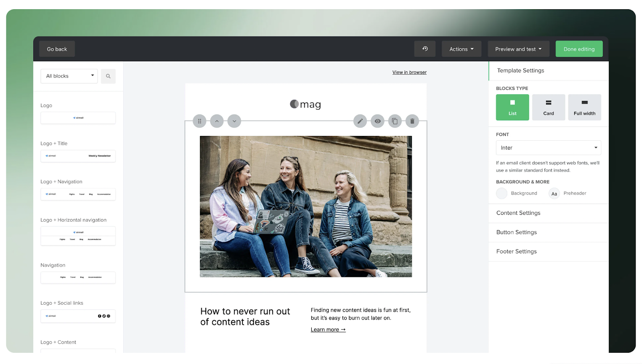Expand the Button Settings section
The width and height of the screenshot is (642, 364).
[x=549, y=233]
